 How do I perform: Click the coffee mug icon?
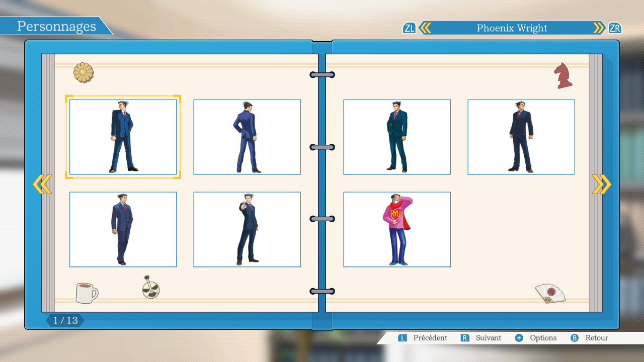tap(87, 293)
